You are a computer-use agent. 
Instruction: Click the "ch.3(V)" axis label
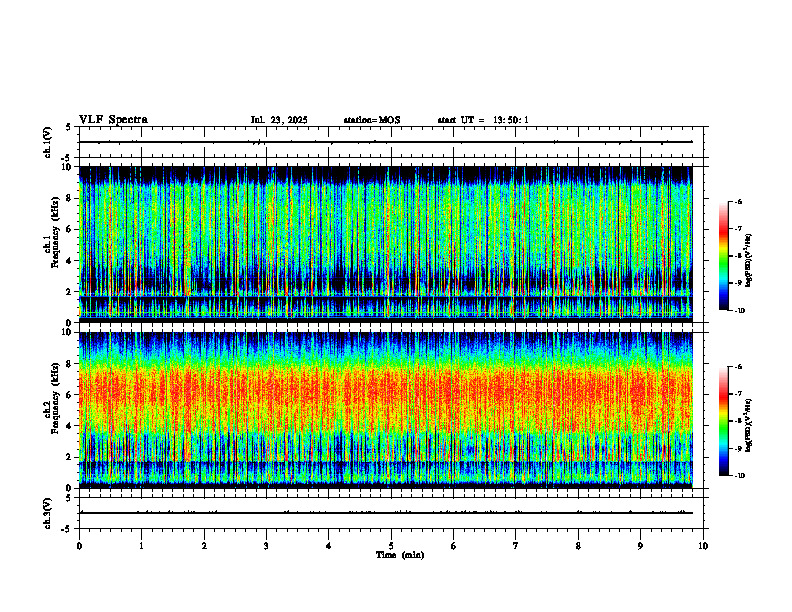47,513
